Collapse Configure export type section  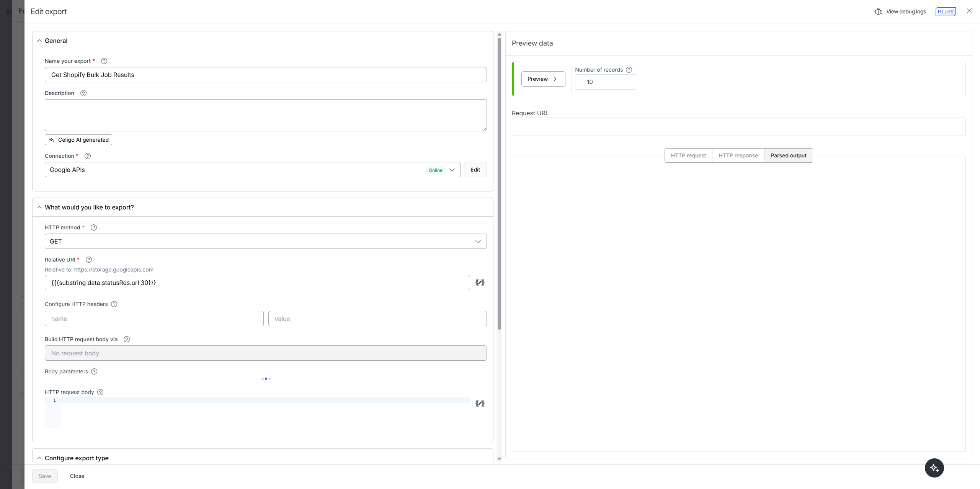[x=39, y=458]
